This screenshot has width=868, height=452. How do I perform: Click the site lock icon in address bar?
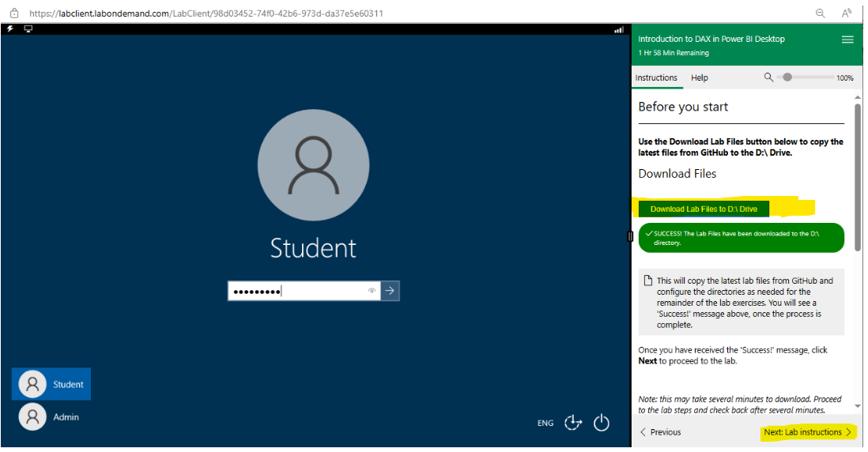coord(14,13)
